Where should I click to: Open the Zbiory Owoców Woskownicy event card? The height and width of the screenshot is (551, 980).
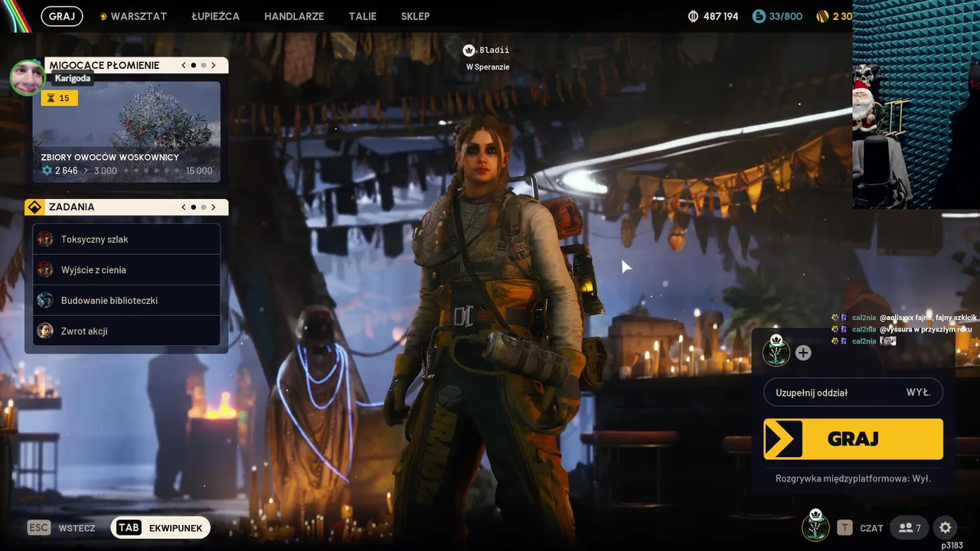click(126, 132)
